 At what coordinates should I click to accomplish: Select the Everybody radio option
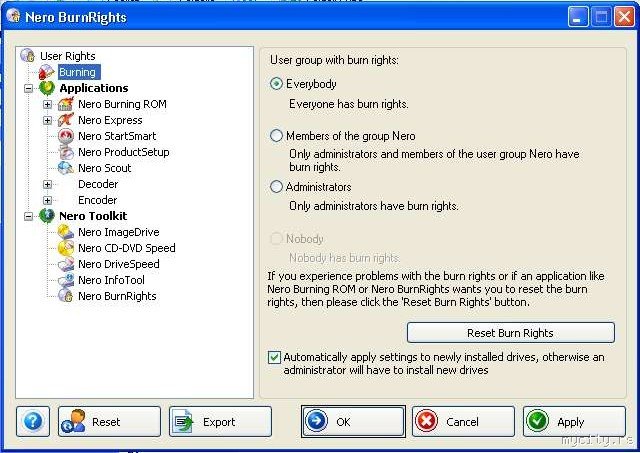click(x=276, y=84)
